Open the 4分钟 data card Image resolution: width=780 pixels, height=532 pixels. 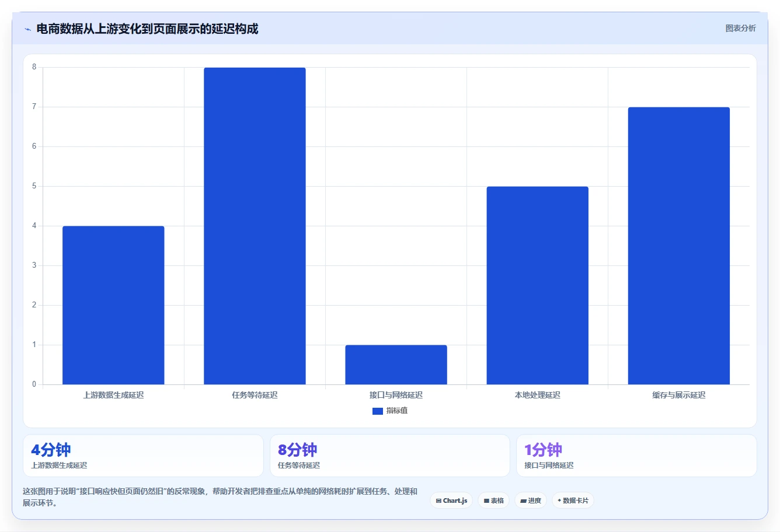coord(143,456)
